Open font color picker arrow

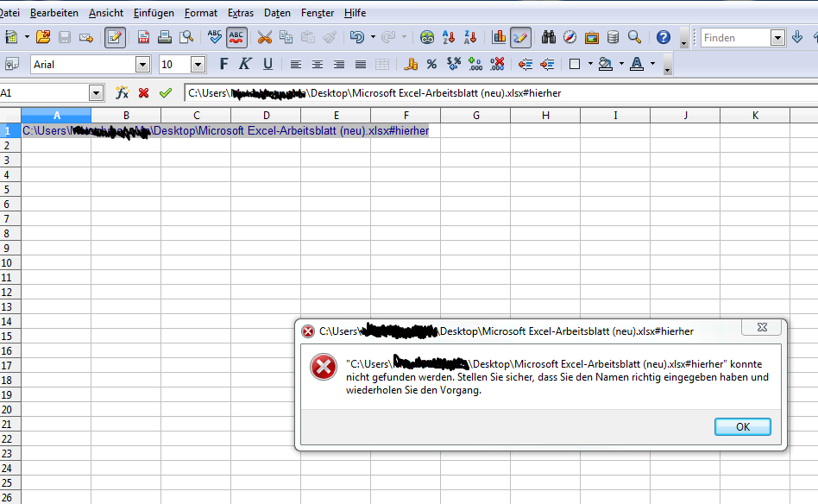pyautogui.click(x=652, y=64)
